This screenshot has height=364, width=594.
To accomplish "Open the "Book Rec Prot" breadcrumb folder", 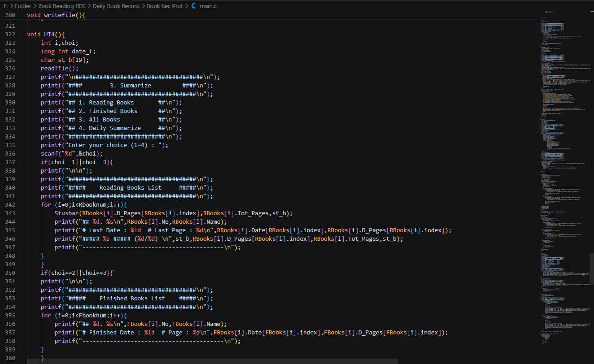I will pyautogui.click(x=165, y=6).
